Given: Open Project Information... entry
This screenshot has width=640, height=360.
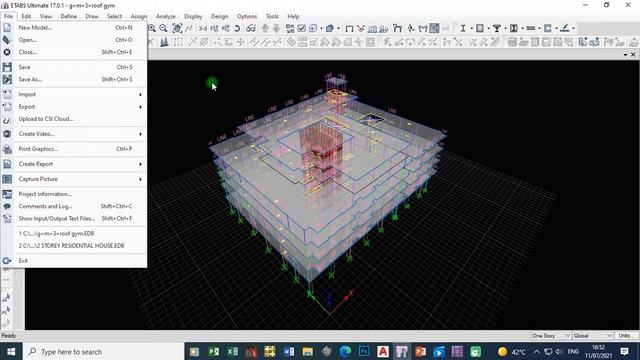Looking at the screenshot, I should pyautogui.click(x=74, y=194).
